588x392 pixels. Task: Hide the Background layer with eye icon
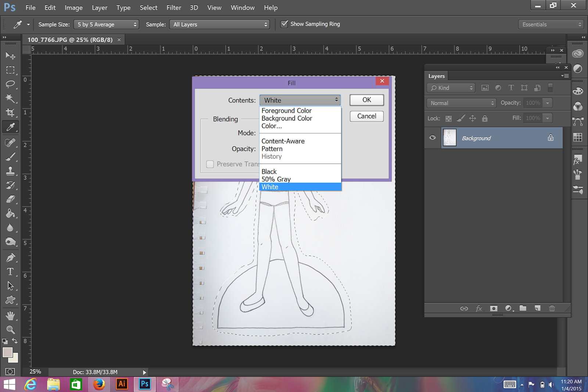[x=433, y=138]
